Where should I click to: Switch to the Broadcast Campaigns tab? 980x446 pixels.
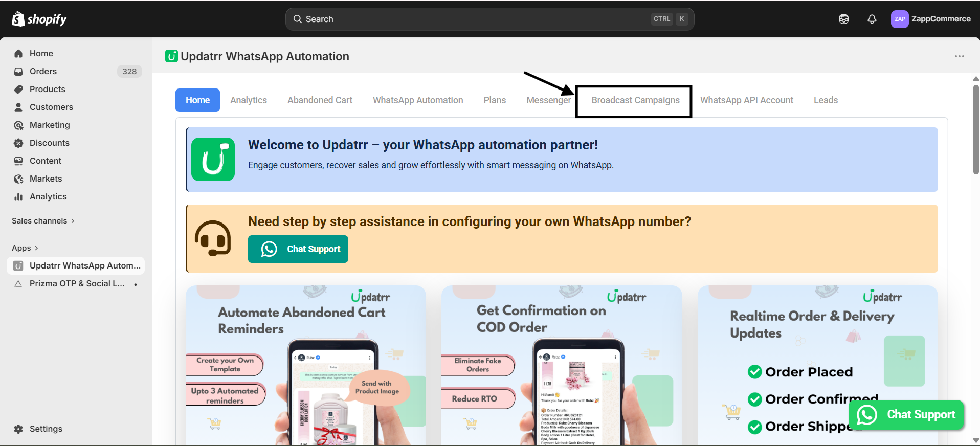pyautogui.click(x=635, y=100)
